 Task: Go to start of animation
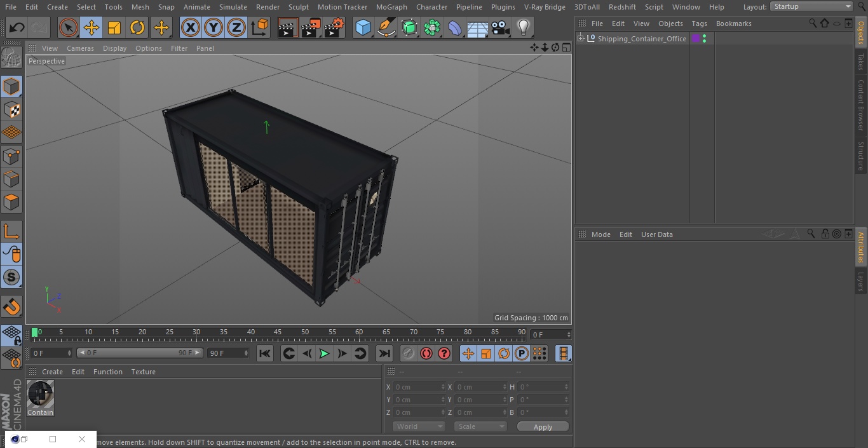(265, 353)
